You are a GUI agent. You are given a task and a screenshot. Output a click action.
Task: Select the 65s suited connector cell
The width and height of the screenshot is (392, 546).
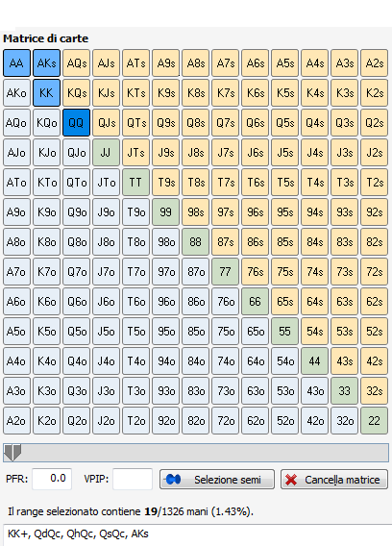284,301
